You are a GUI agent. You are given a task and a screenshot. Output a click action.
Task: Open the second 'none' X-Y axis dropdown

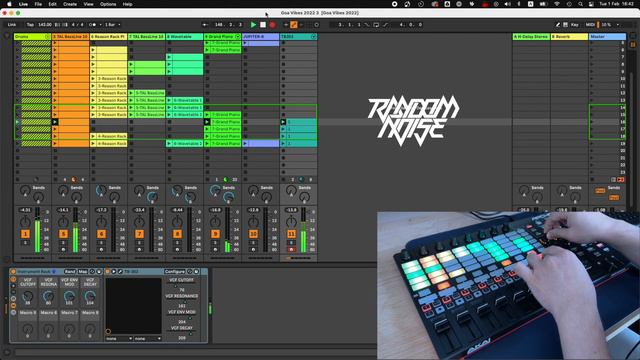tap(147, 338)
